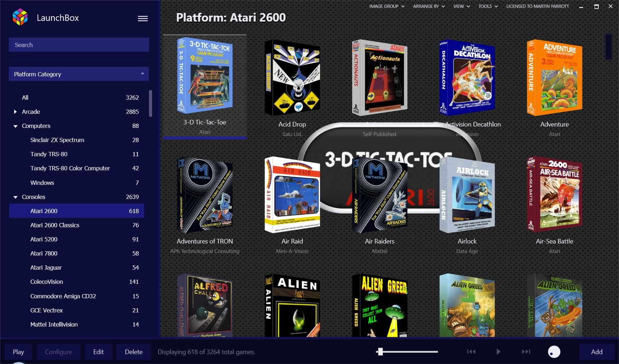The image size is (619, 364).
Task: Select Tandy TRS-80 with 11 games
Action: pos(77,154)
